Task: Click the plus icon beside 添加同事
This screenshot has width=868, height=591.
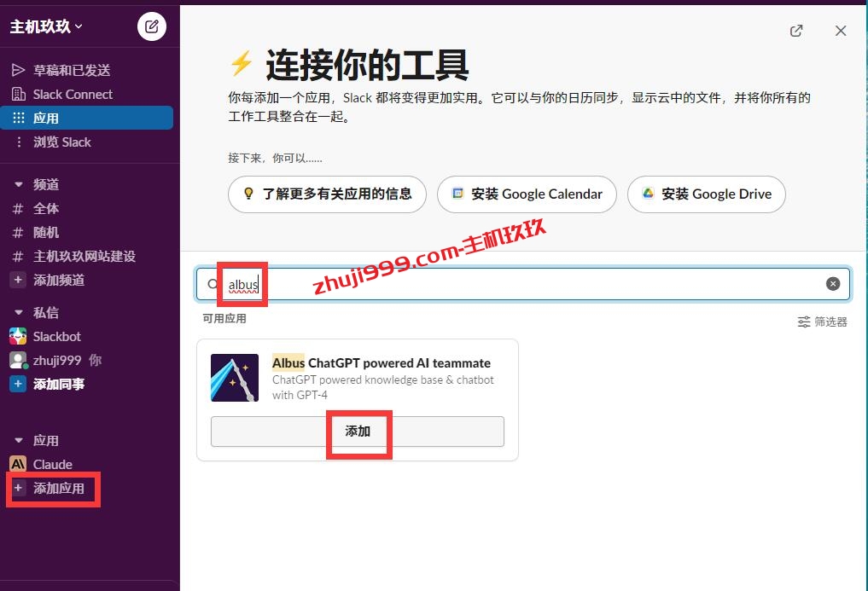Action: pos(18,384)
